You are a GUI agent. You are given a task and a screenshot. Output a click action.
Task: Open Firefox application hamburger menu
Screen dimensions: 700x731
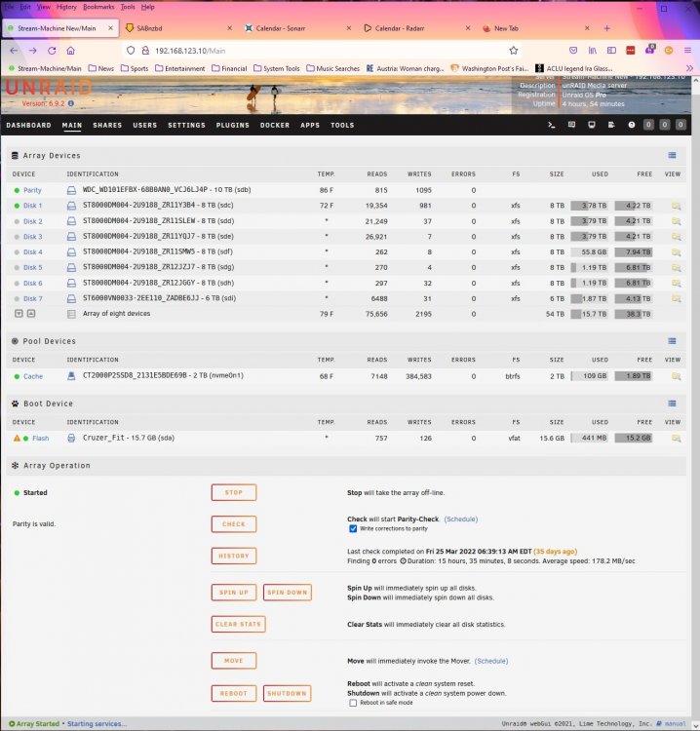(687, 51)
